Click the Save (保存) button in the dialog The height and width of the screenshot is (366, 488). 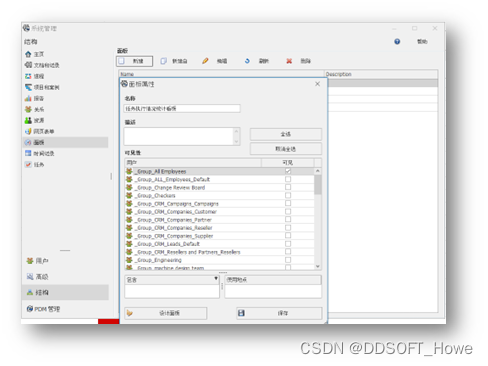(x=279, y=313)
